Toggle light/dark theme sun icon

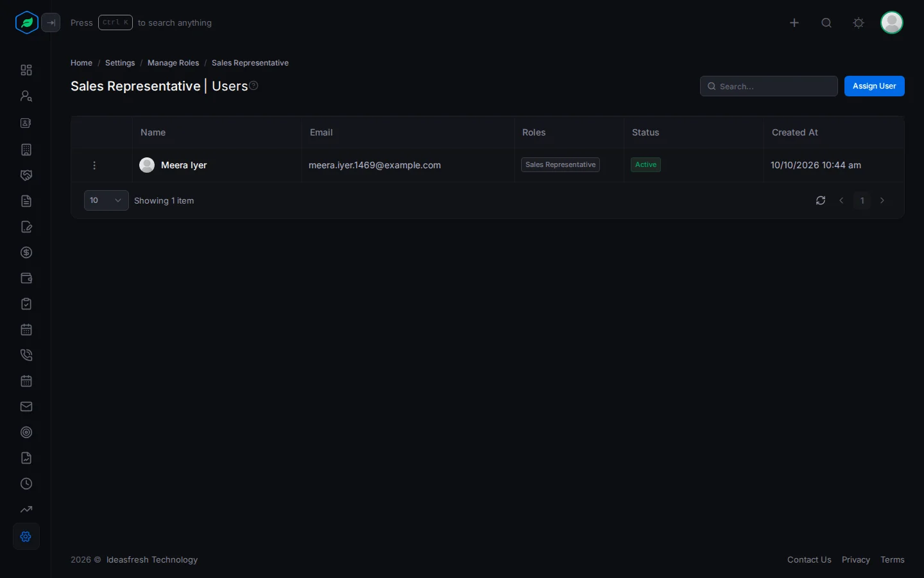pyautogui.click(x=859, y=23)
